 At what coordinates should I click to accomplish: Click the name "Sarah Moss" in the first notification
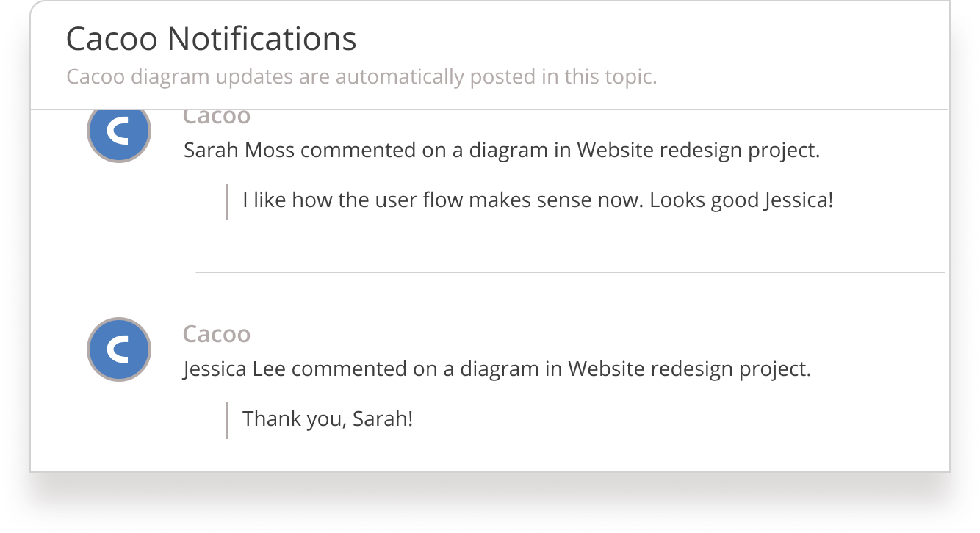(239, 151)
